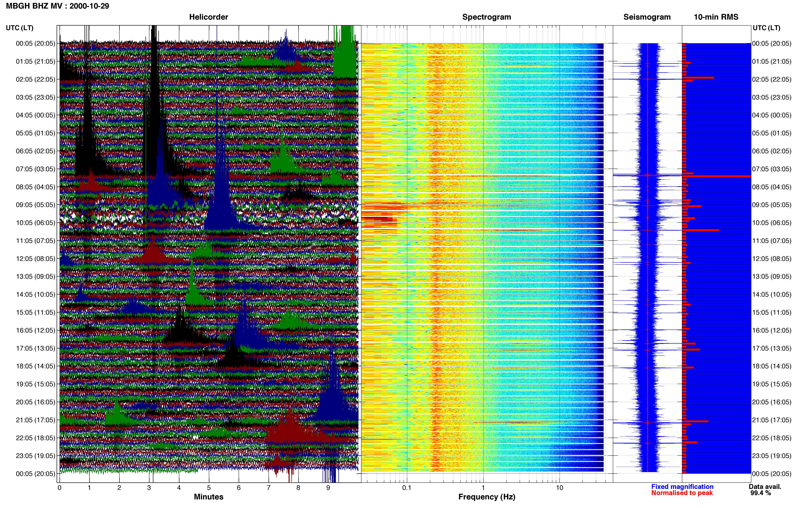
Task: Click left time label '21:05 (17:05)'
Action: pos(36,420)
